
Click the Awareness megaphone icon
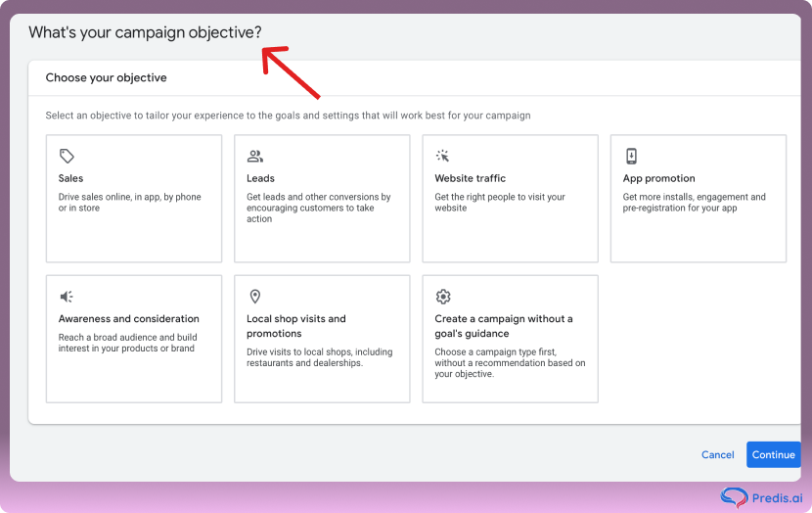pos(67,297)
